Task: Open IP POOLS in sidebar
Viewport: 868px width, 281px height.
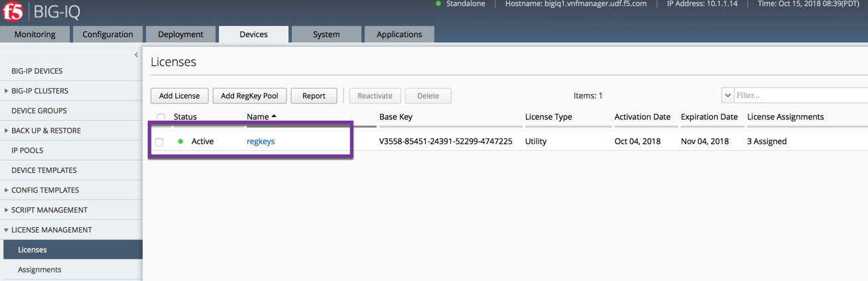Action: pyautogui.click(x=27, y=150)
